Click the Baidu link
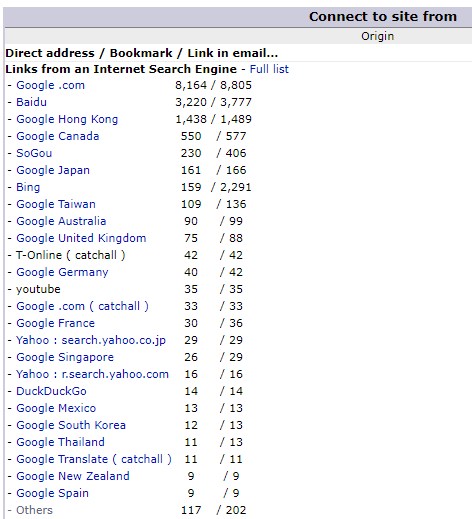Screen dimensions: 472x519 tap(31, 102)
